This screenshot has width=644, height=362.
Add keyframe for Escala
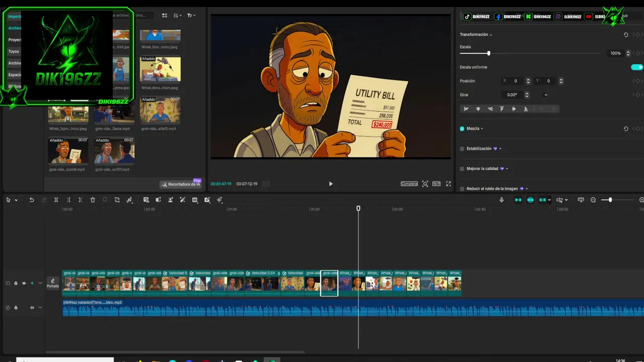point(637,53)
